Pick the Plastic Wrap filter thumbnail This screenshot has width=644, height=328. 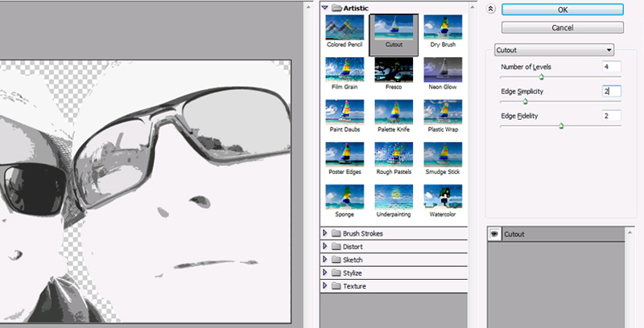coord(443,113)
